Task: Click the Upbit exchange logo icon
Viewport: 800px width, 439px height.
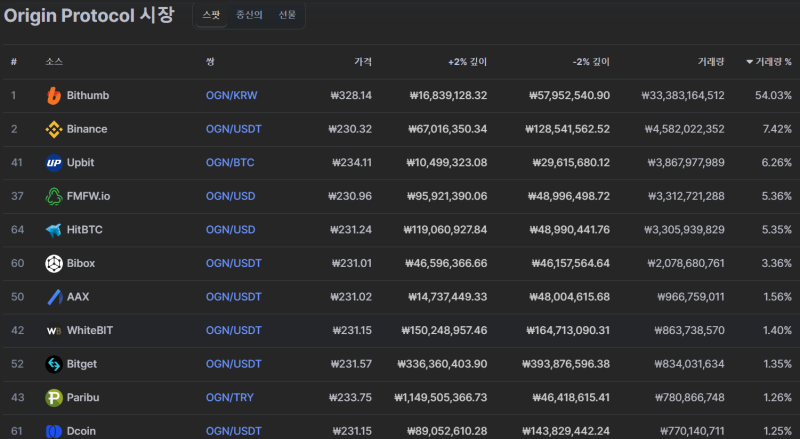Action: [54, 163]
